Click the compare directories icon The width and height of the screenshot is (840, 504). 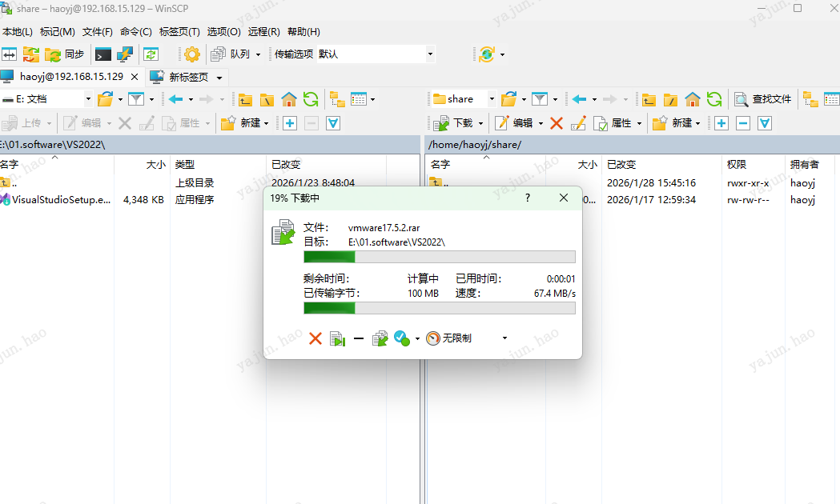pyautogui.click(x=9, y=54)
